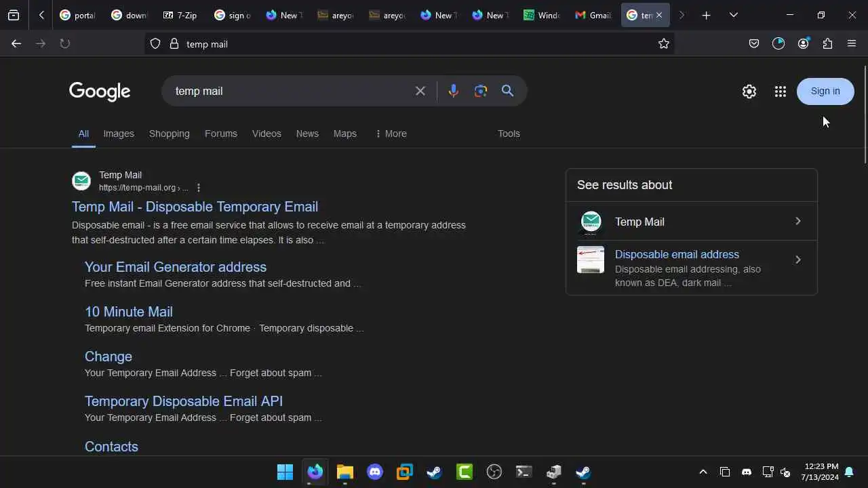
Task: Open the Tools search options
Action: pyautogui.click(x=509, y=134)
